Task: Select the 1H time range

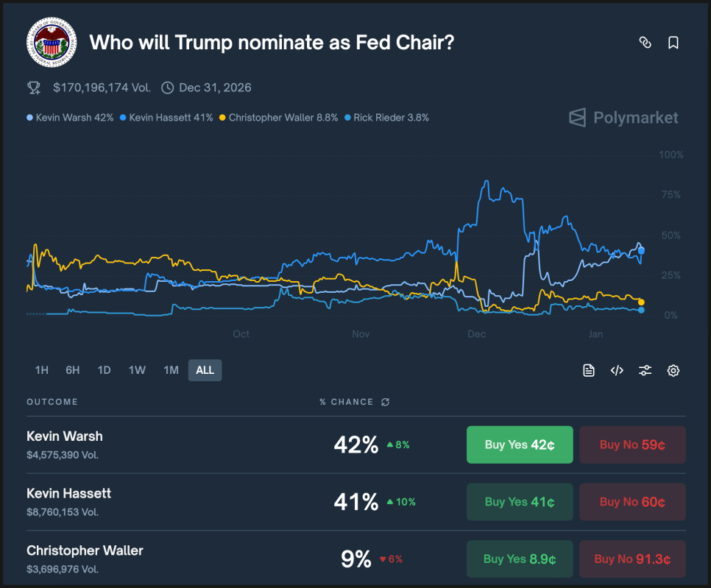Action: tap(41, 370)
